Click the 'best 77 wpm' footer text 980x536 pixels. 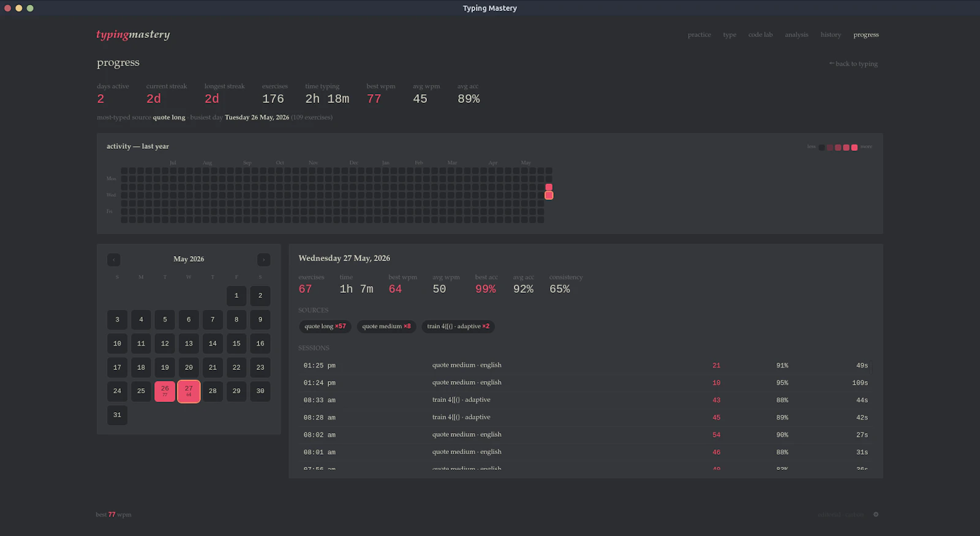114,515
